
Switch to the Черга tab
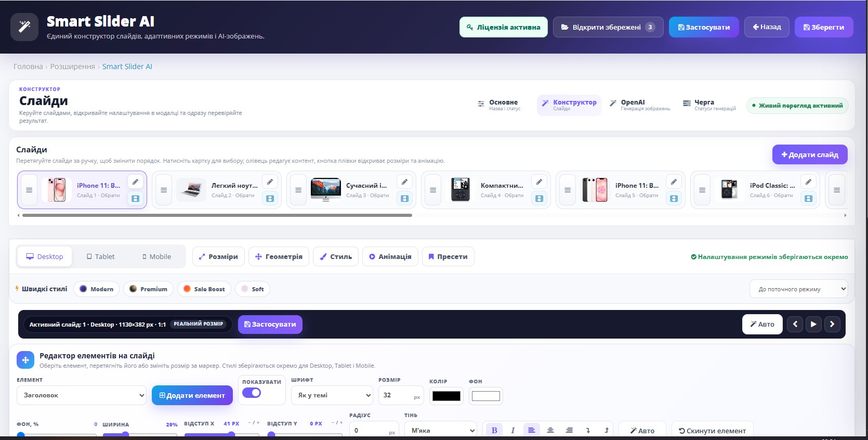point(709,105)
